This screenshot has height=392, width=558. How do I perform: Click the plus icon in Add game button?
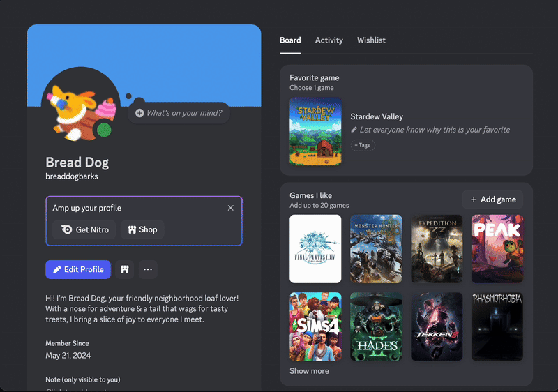pos(474,199)
